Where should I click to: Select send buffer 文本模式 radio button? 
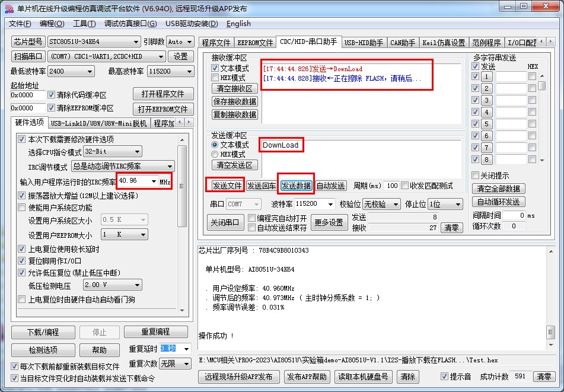[215, 145]
